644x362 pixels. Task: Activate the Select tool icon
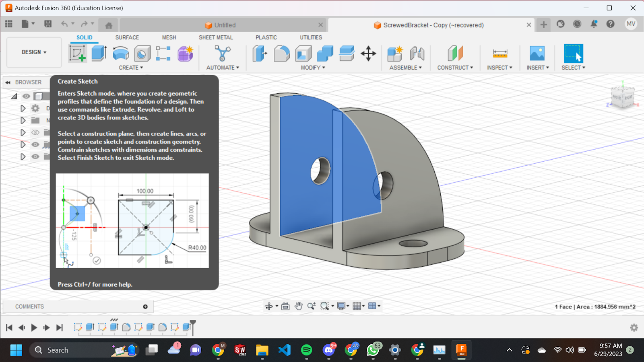tap(574, 53)
